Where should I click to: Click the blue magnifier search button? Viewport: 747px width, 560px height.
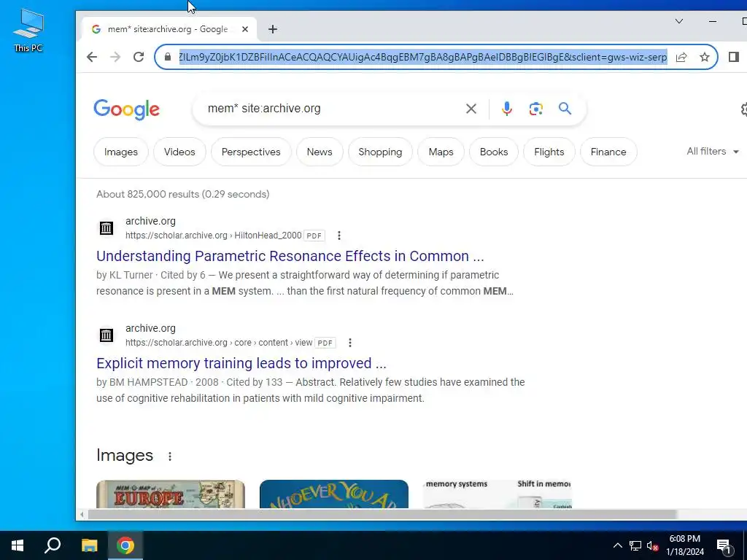[x=565, y=109]
